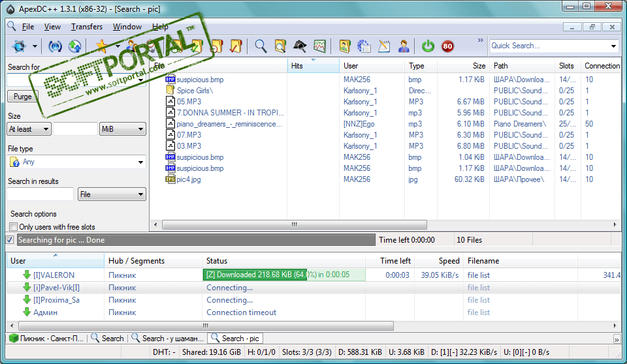This screenshot has height=364, width=627.
Task: Click the Purge button
Action: [x=22, y=97]
